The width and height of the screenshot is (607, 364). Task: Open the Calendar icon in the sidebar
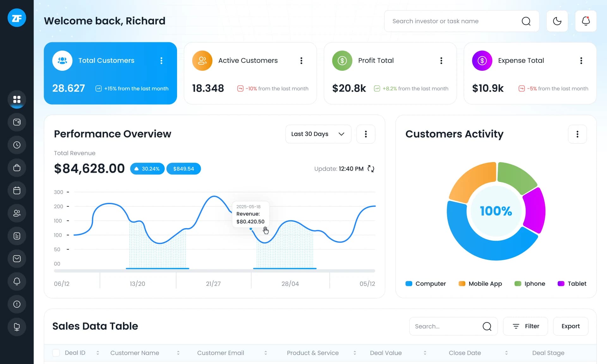17,191
